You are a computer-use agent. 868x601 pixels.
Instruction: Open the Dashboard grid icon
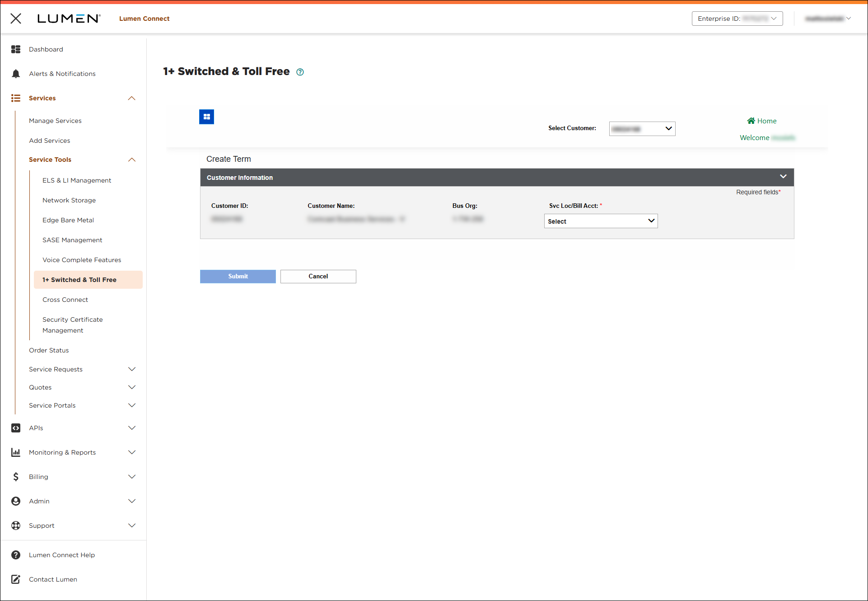point(16,49)
